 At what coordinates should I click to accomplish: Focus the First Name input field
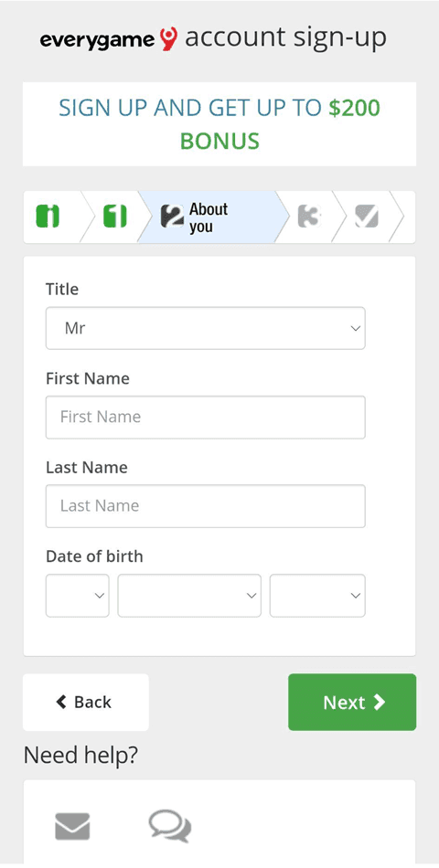pyautogui.click(x=206, y=417)
